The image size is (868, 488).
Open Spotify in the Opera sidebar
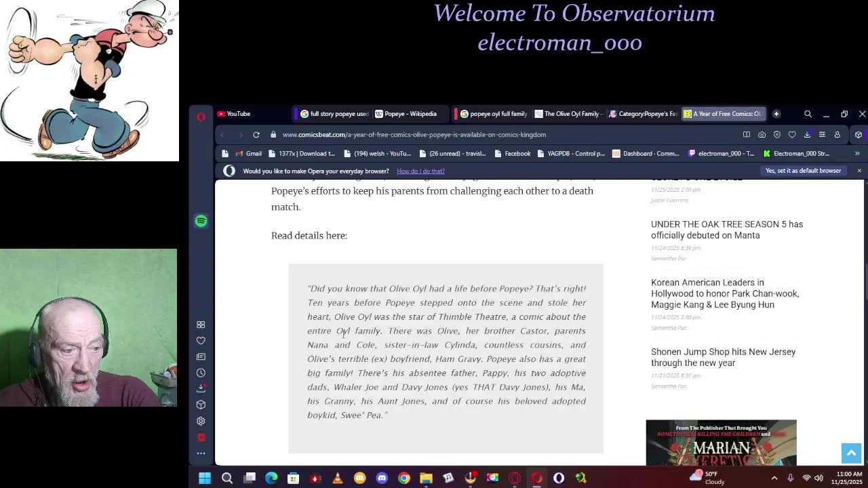(x=201, y=221)
